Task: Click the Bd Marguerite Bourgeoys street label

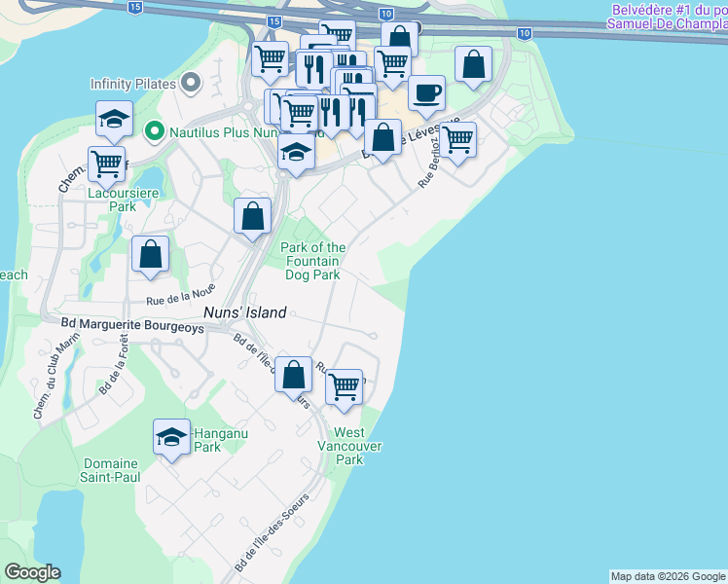Action: coord(132,325)
